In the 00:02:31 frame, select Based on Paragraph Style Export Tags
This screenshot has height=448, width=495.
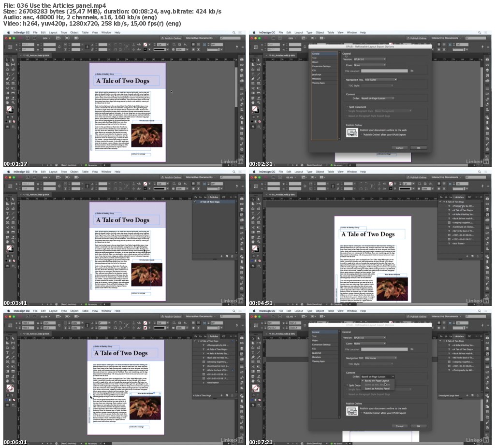tap(347, 116)
